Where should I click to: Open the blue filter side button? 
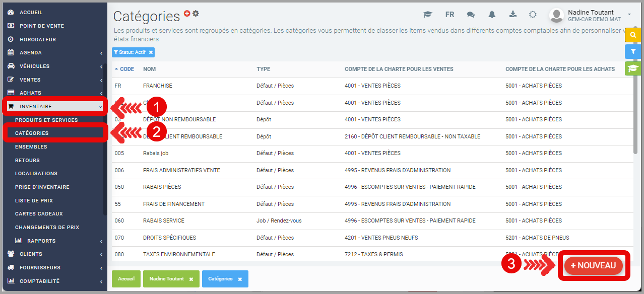tap(632, 51)
